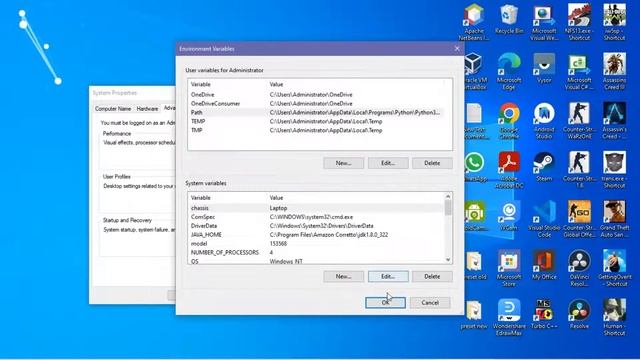
Task: Open the My Office desktop icon
Action: coord(544,265)
